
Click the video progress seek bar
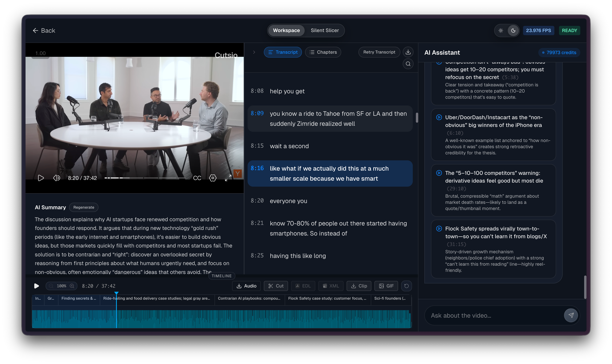coord(145,178)
